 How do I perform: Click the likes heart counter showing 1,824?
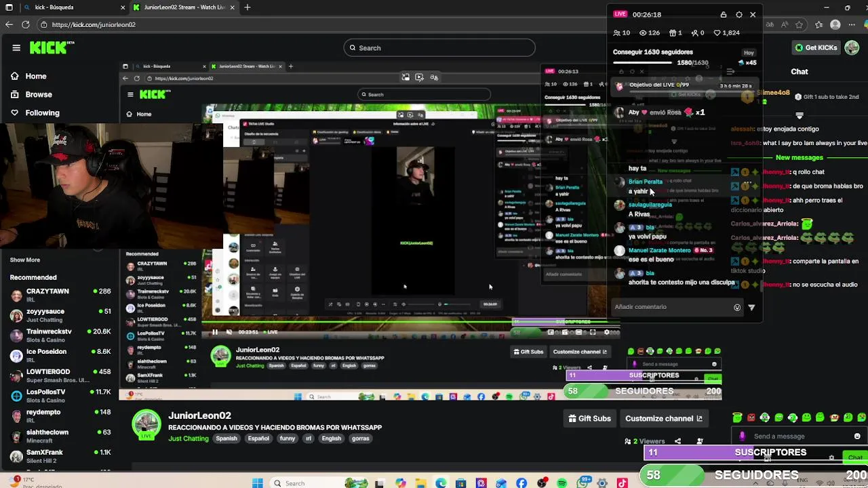(726, 33)
